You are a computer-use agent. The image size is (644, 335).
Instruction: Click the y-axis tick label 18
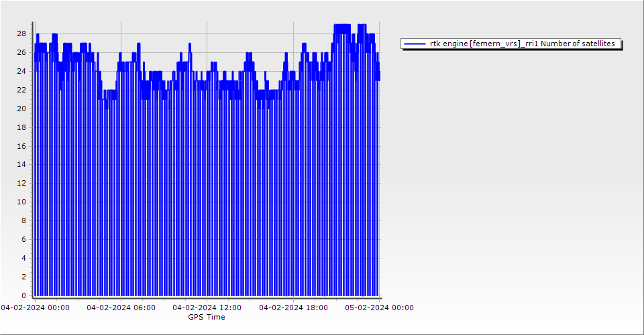(21, 127)
